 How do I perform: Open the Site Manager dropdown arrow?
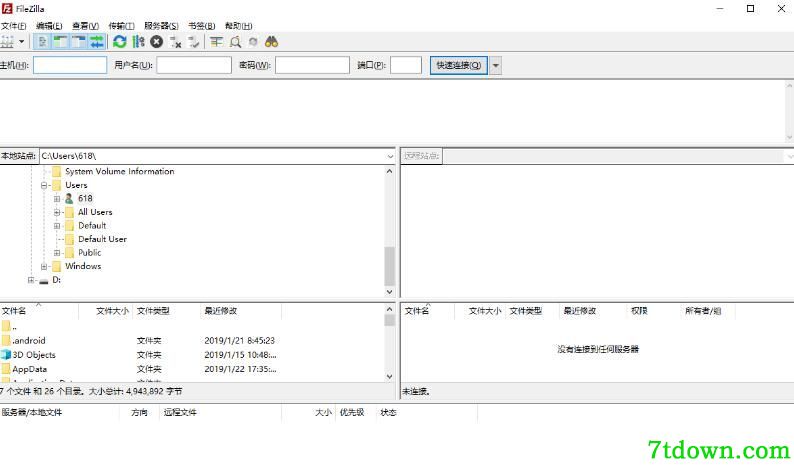click(22, 42)
